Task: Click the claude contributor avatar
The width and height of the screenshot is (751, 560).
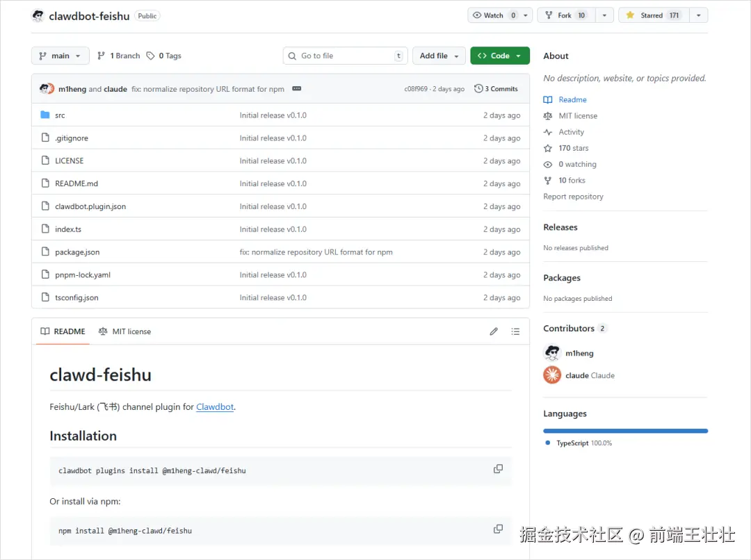Action: 552,375
